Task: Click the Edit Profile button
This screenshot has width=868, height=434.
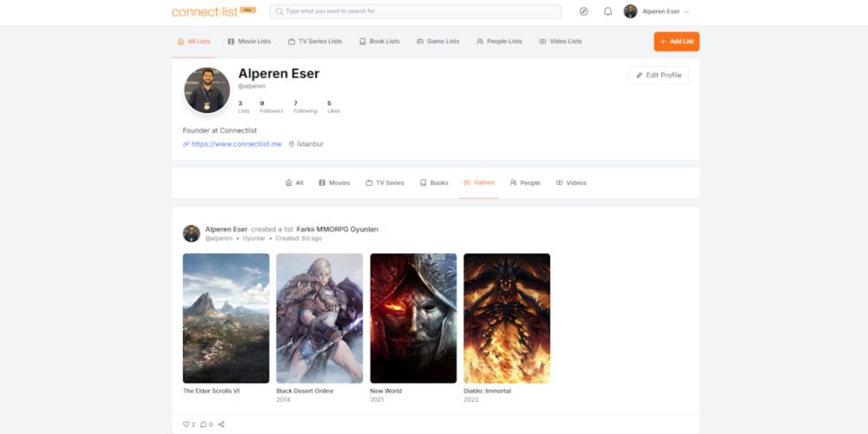Action: [659, 76]
